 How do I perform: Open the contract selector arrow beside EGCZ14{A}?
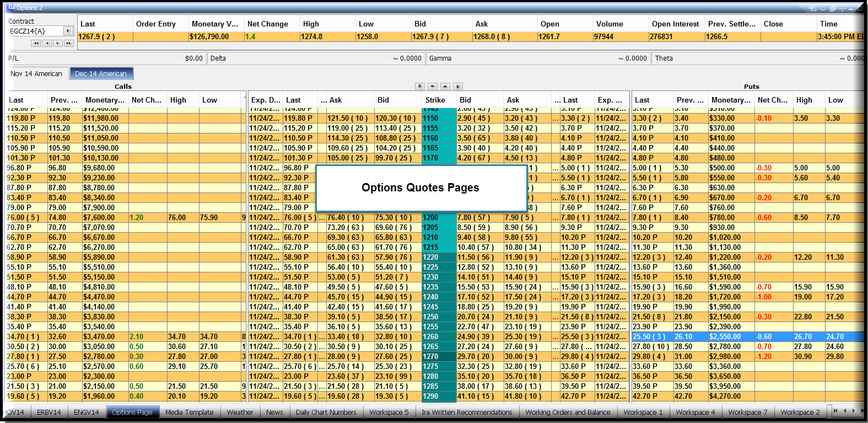(x=68, y=31)
